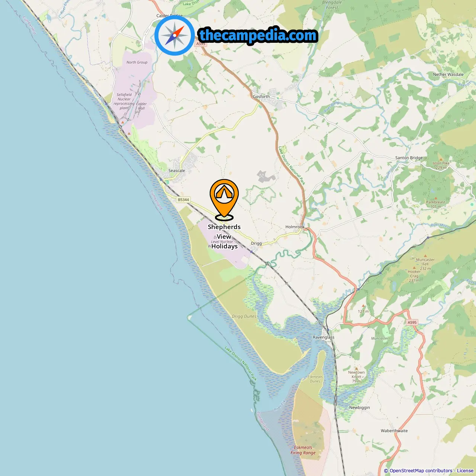Click the Ravenglass village label
Image resolution: width=476 pixels, height=476 pixels.
tap(324, 337)
